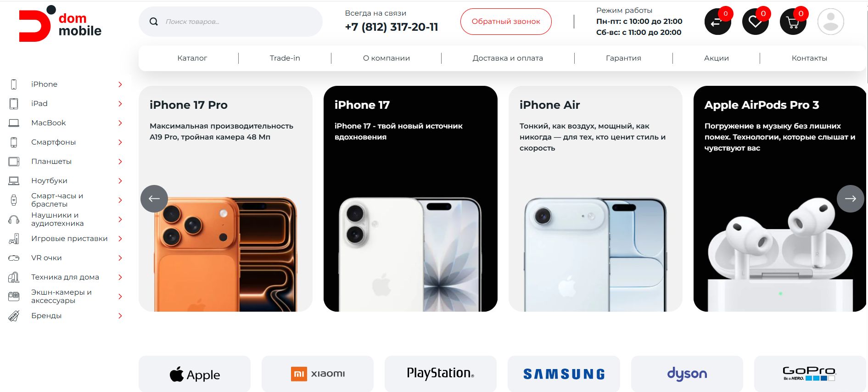Open the user profile avatar
The height and width of the screenshot is (392, 868).
click(x=831, y=22)
